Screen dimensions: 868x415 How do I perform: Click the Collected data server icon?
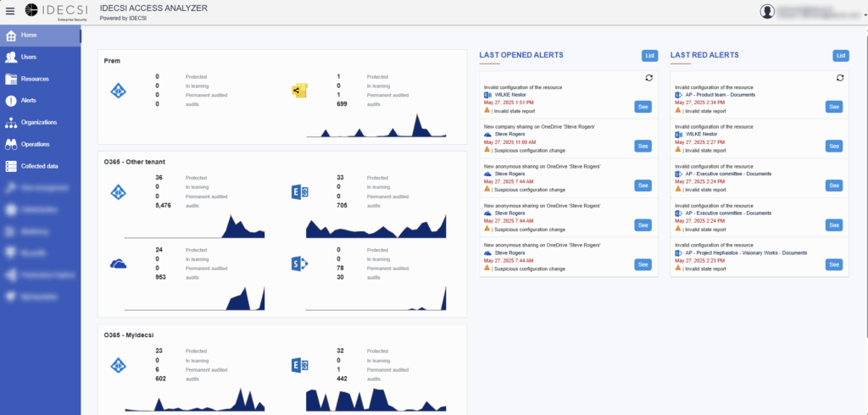(10, 166)
